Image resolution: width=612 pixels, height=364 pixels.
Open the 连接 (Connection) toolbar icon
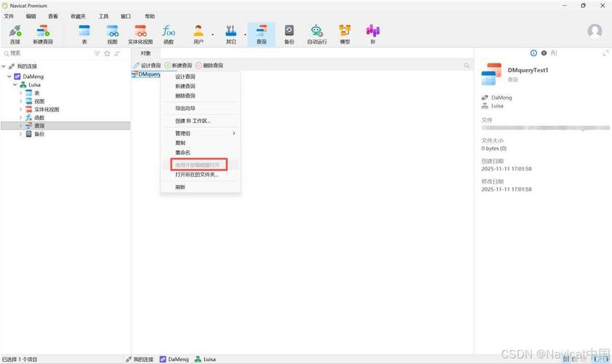[15, 34]
